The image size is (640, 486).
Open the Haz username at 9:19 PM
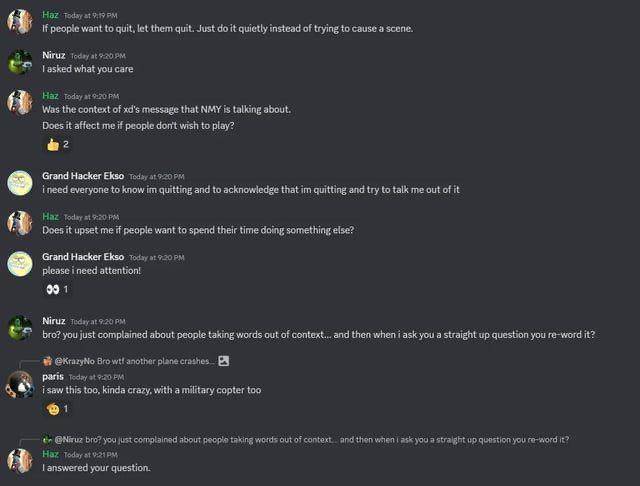[x=50, y=15]
